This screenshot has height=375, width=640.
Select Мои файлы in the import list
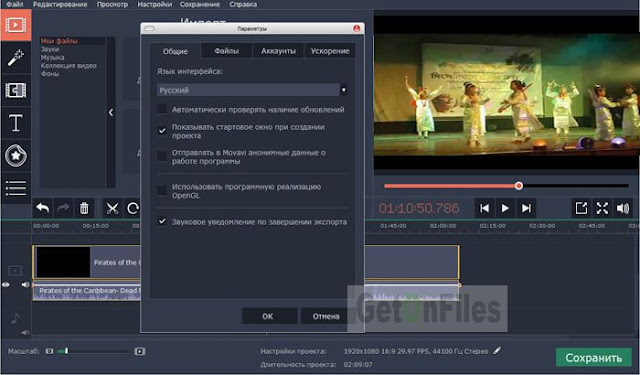pyautogui.click(x=59, y=41)
